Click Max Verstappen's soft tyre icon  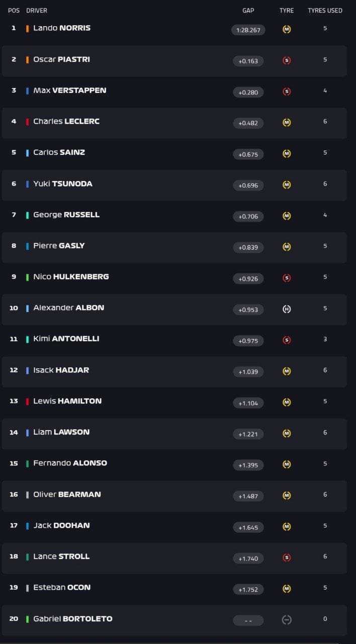pyautogui.click(x=287, y=92)
